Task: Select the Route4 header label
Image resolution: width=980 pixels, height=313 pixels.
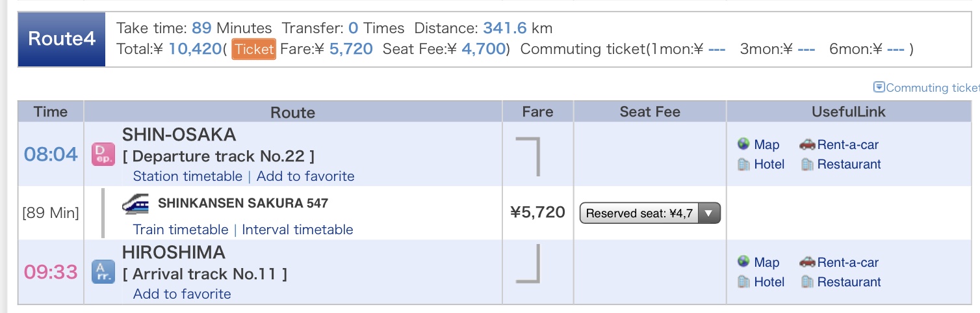Action: pos(62,39)
